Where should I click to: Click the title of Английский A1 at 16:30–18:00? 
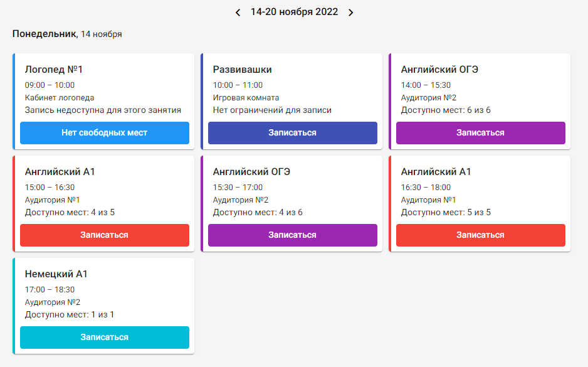tap(436, 172)
